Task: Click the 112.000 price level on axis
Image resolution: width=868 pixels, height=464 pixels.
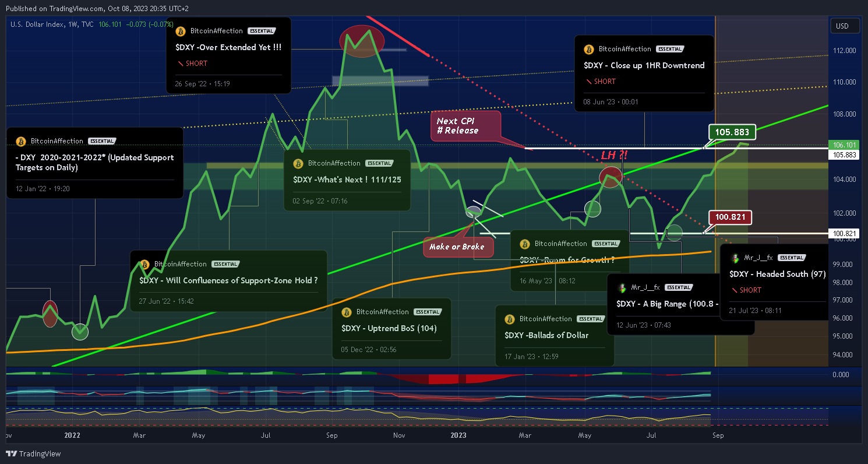Action: 844,50
